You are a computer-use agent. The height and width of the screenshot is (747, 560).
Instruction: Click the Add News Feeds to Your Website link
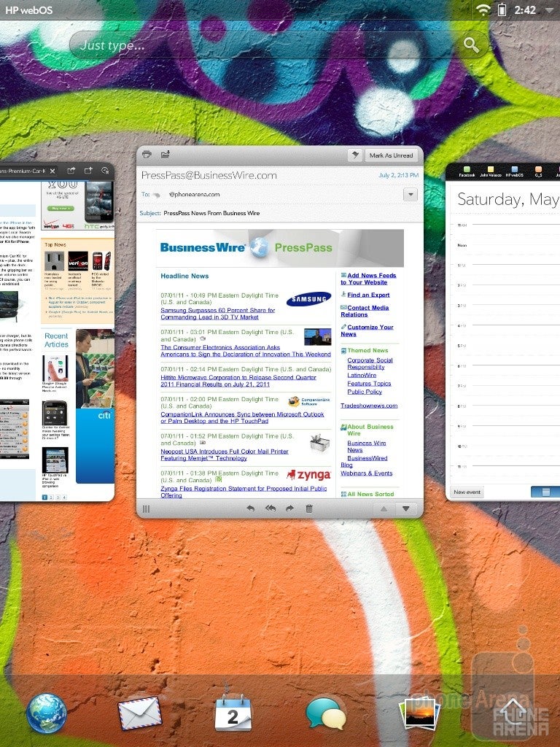368,279
